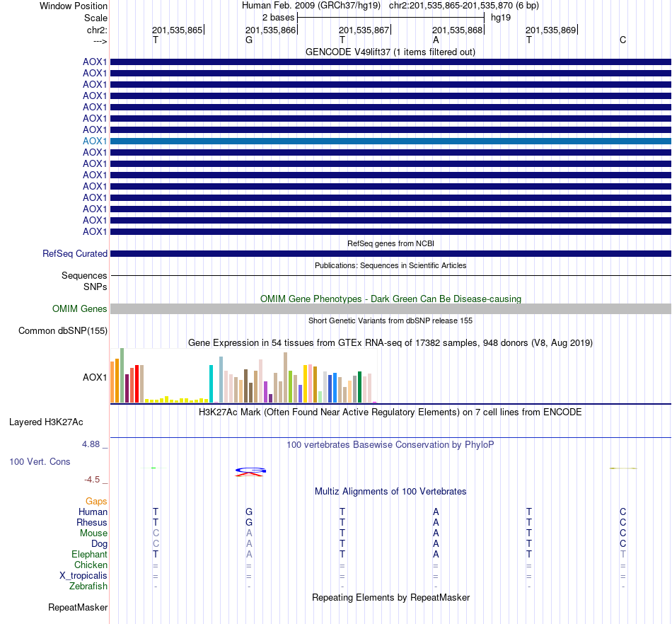Select the chr2: ruler label

click(97, 30)
